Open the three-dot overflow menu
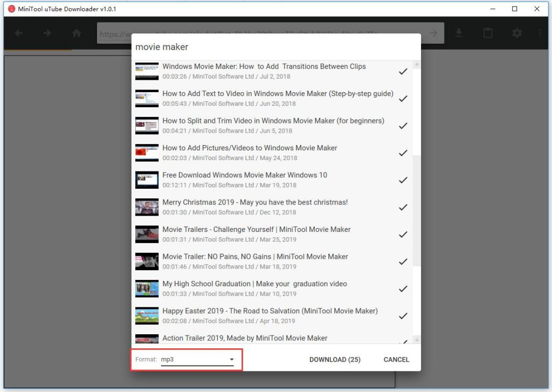Image resolution: width=552 pixels, height=392 pixels. pos(540,33)
